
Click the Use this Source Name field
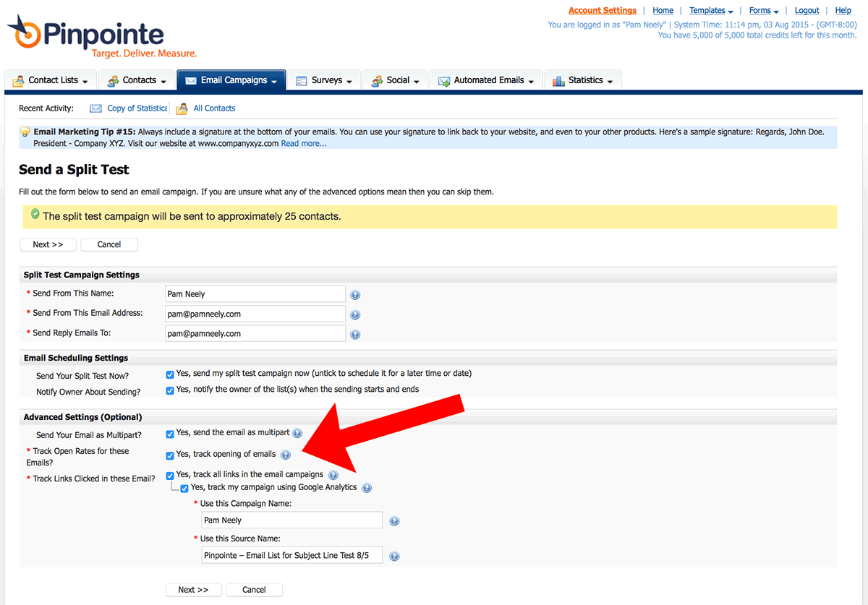(292, 555)
